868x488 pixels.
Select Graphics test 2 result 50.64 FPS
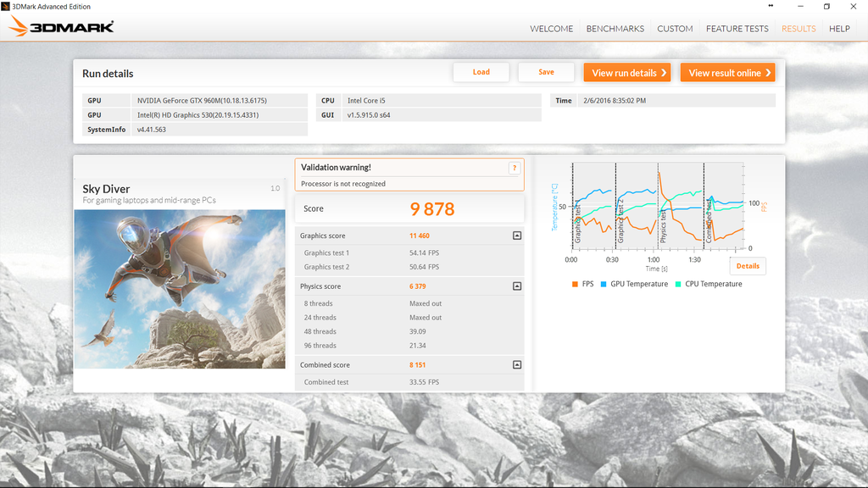425,267
